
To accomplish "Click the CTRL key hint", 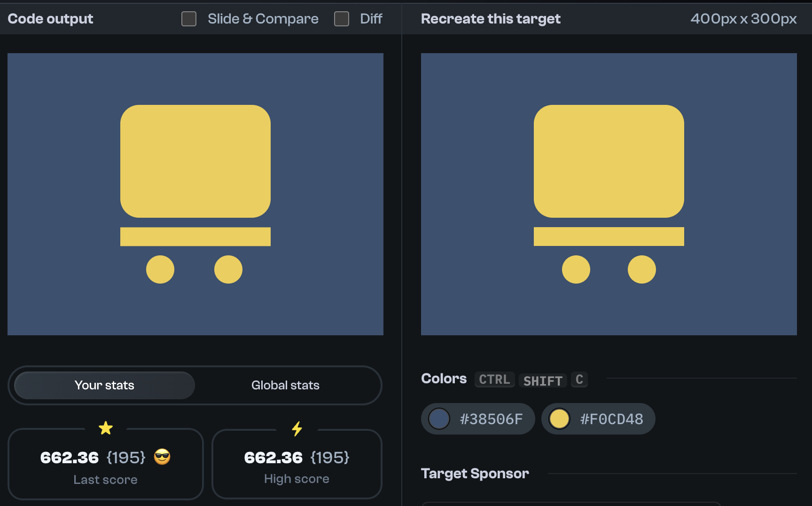I will tap(494, 379).
